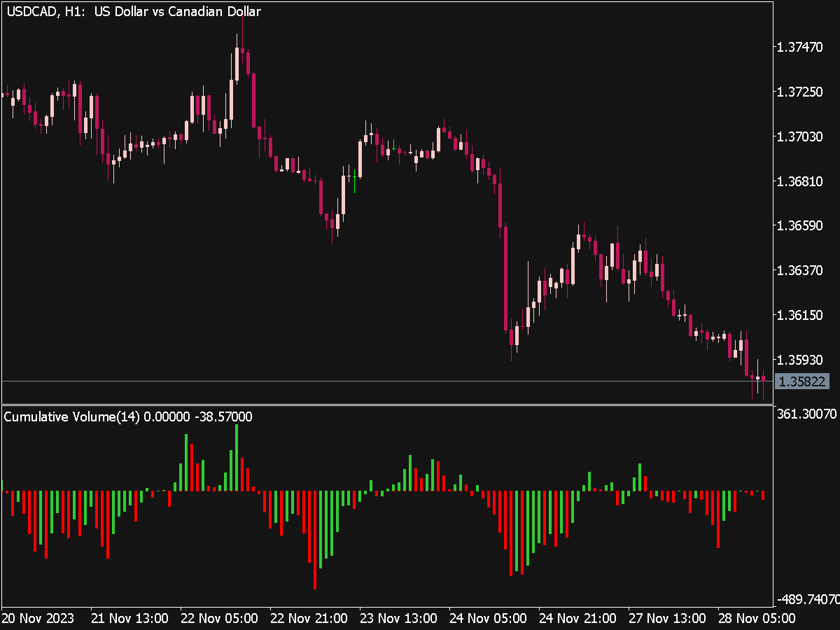Click the indicator scale value -489.74070
840x630 pixels.
click(807, 600)
